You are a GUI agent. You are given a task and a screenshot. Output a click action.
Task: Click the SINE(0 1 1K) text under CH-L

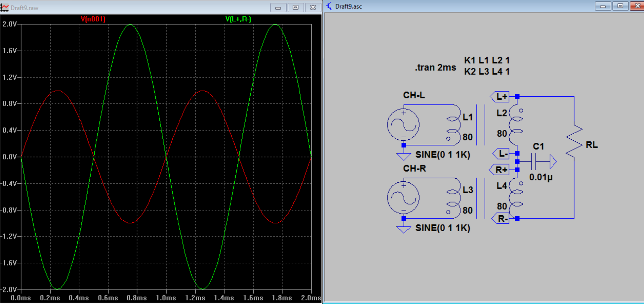click(x=443, y=155)
